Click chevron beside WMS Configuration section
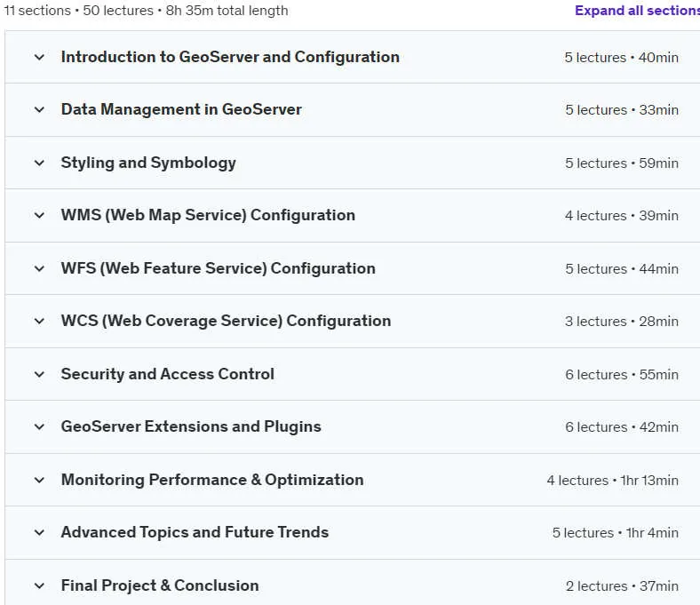This screenshot has width=700, height=605. [39, 216]
